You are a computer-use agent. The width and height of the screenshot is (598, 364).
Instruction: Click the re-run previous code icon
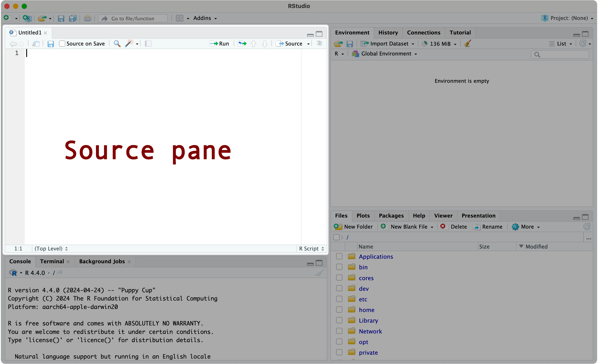[242, 44]
